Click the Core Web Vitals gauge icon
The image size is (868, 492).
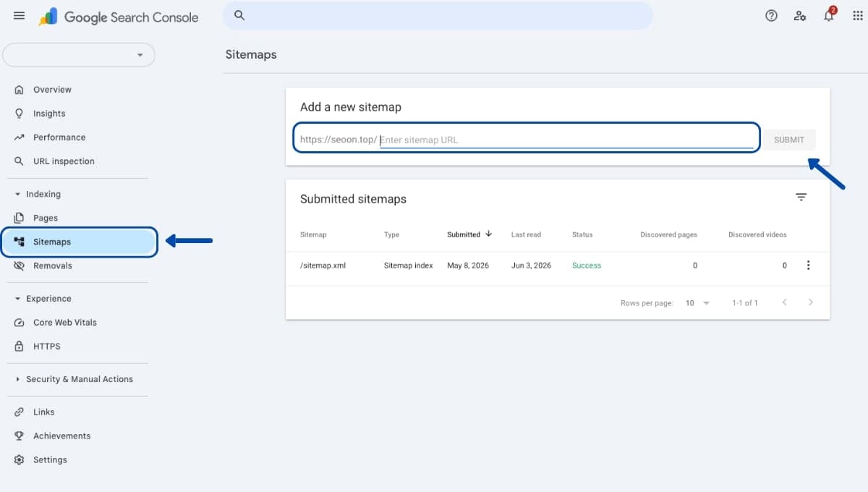click(20, 323)
